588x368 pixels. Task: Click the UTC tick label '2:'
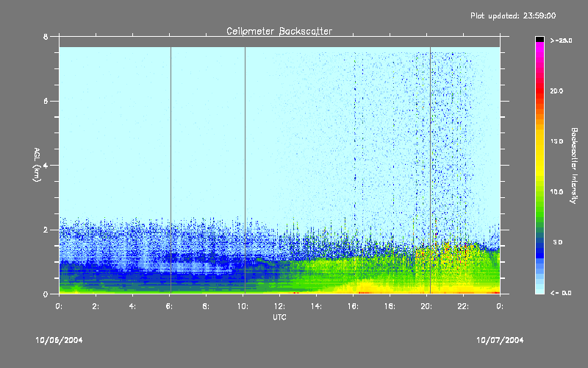pos(96,306)
